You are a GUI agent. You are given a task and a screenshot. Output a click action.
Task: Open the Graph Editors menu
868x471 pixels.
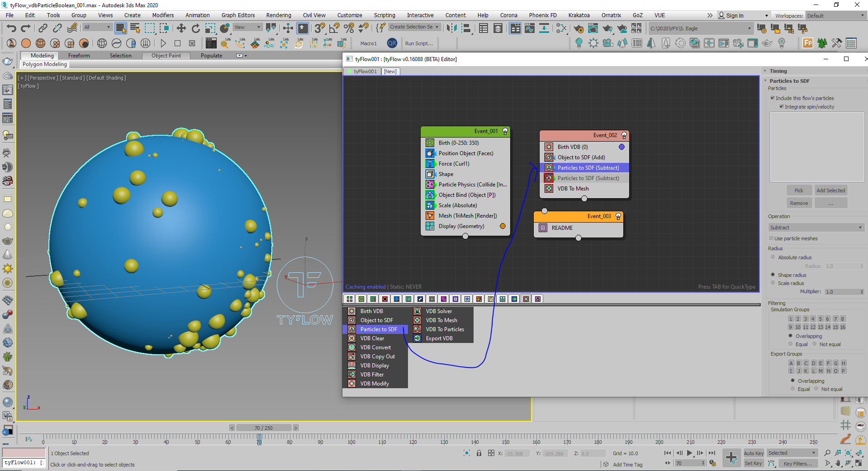[x=238, y=15]
